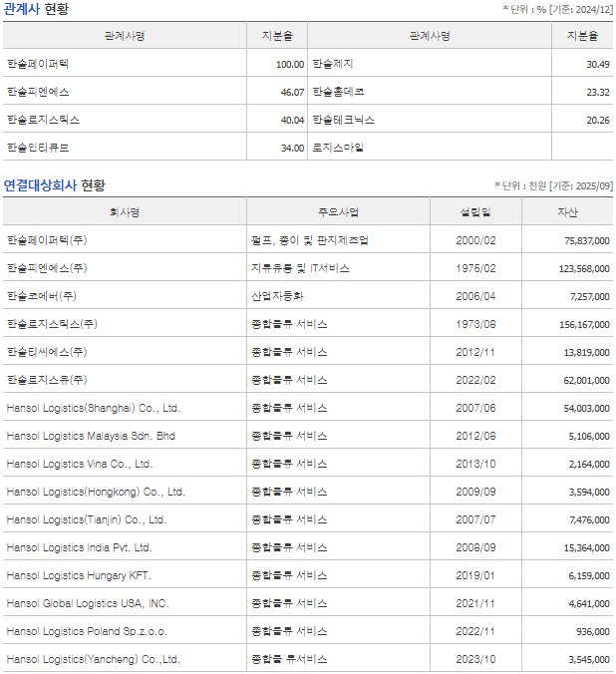Click the 한솔제지 affiliate name
Screen dimensions: 616x674
pos(333,64)
